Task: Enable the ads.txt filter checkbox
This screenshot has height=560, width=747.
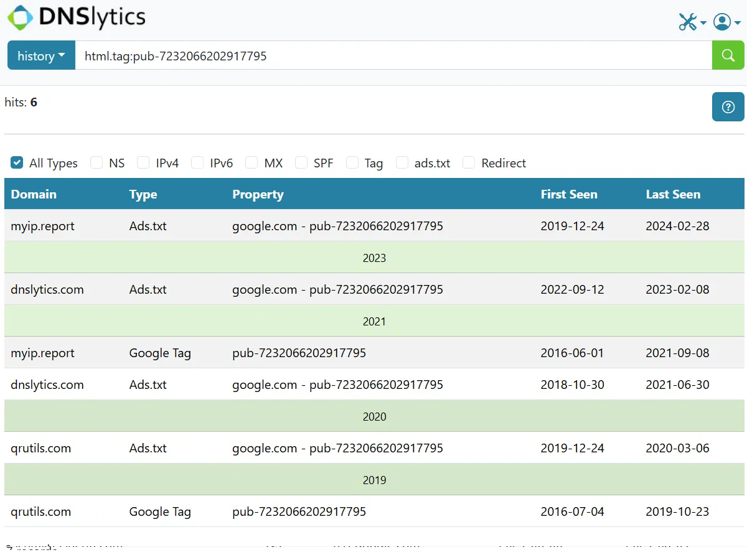Action: 402,163
